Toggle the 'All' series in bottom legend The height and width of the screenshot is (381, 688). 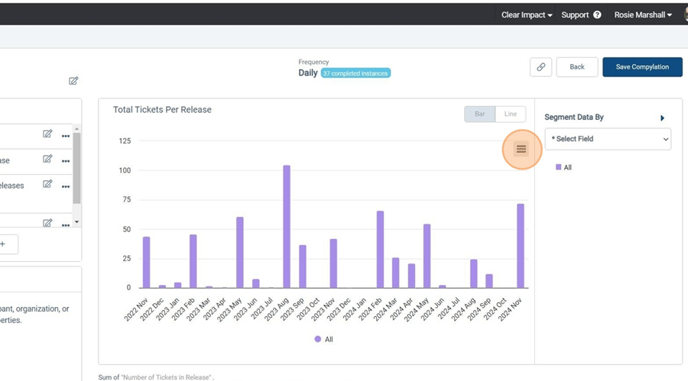pos(324,339)
